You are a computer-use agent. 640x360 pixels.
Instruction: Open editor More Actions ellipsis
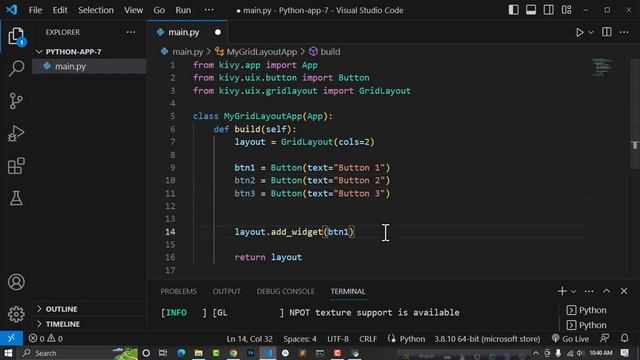coord(624,32)
